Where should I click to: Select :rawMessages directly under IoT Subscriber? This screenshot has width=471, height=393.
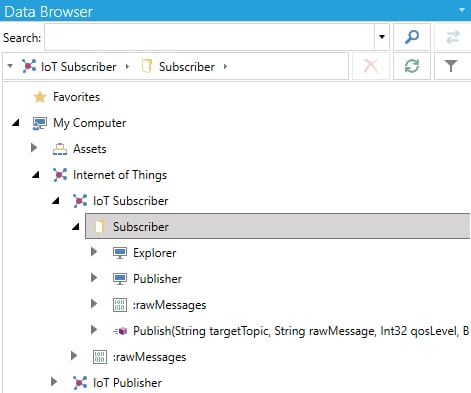coord(149,357)
